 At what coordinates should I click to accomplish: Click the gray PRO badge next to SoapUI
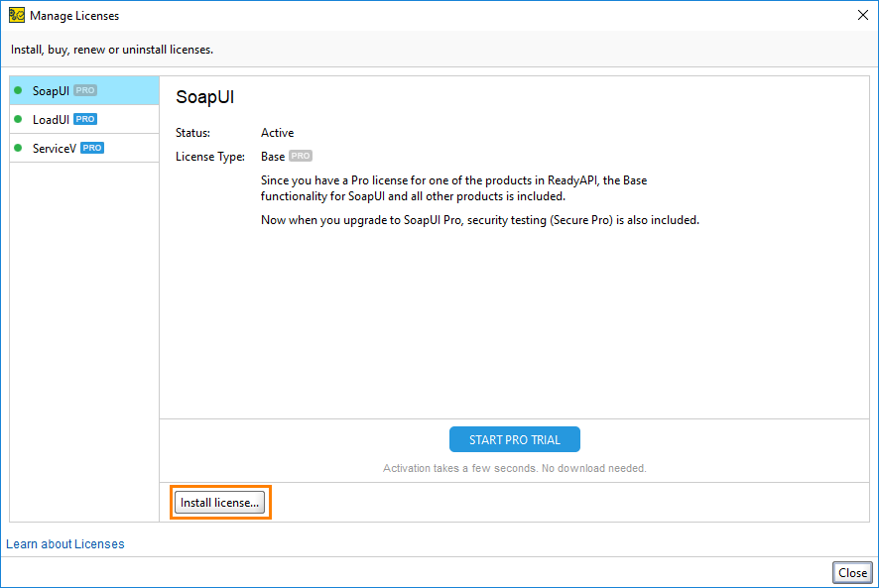coord(85,90)
